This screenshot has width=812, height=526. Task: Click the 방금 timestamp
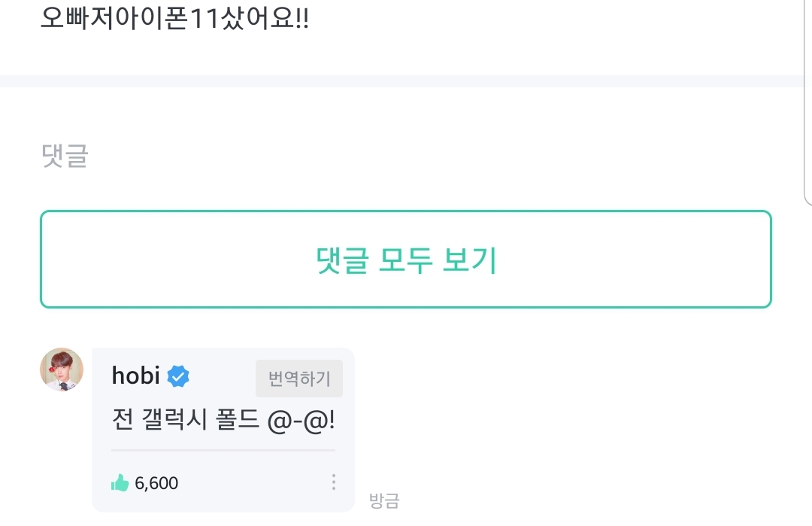(383, 501)
